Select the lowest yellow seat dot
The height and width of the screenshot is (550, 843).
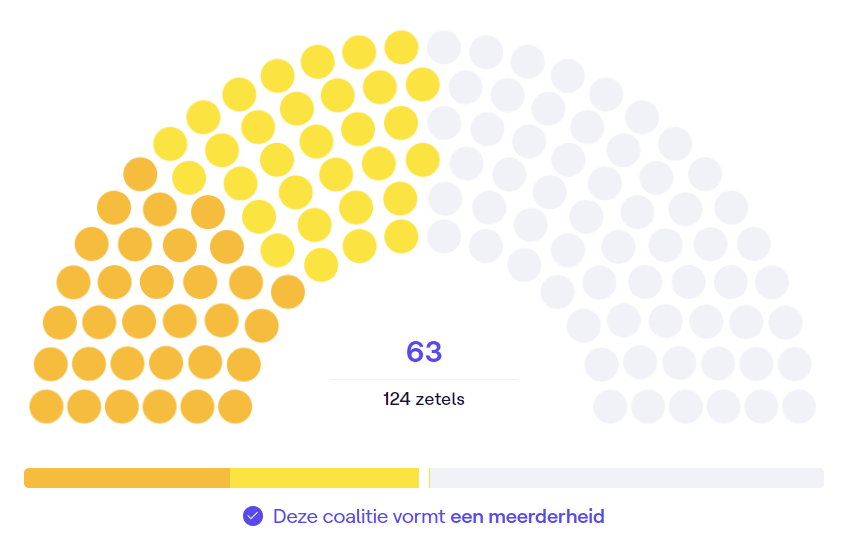[321, 264]
